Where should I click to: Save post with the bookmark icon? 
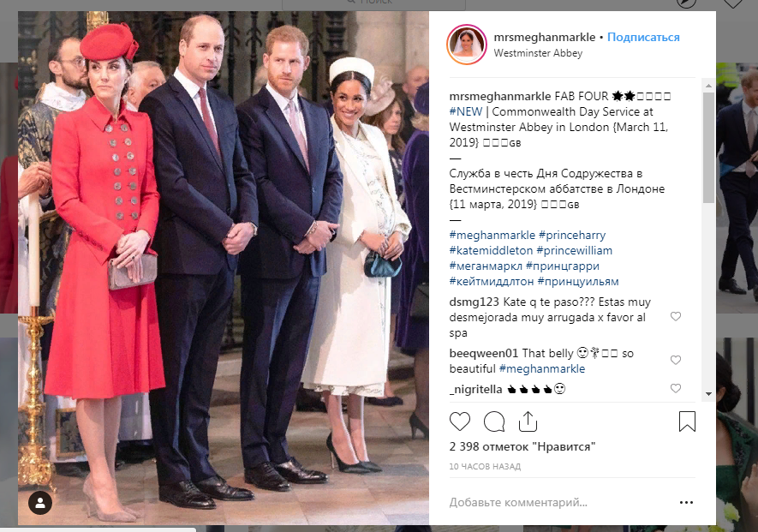(687, 421)
